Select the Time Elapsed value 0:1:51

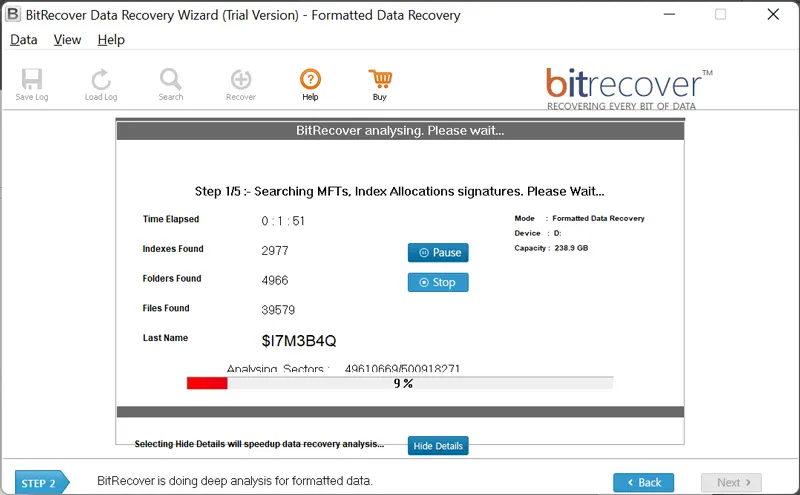(x=283, y=221)
